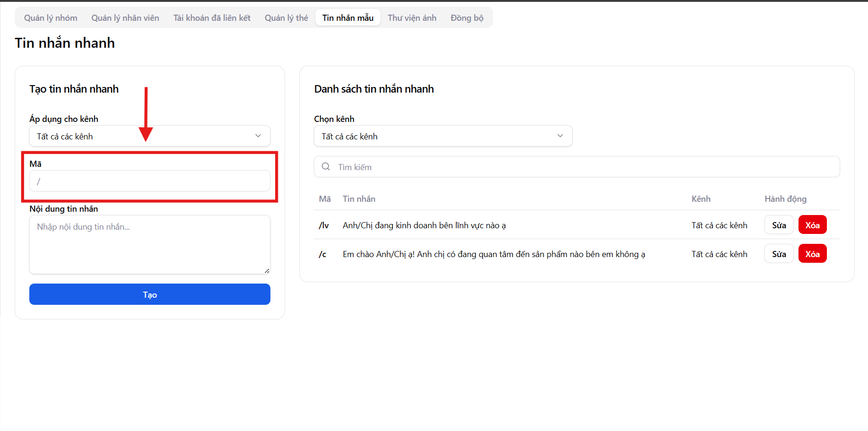Click Xóa for the /c quick message
Viewport: 868px width, 431px height.
point(812,254)
